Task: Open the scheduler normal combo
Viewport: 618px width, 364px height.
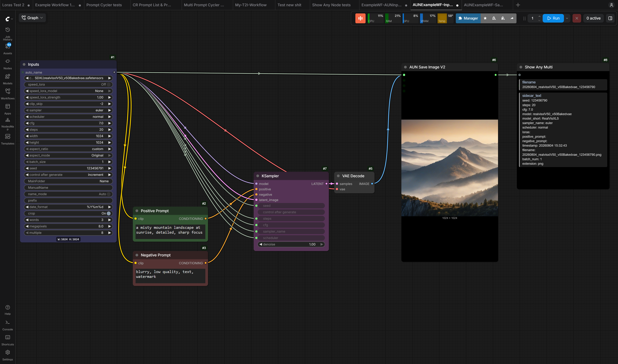Action: [68, 117]
